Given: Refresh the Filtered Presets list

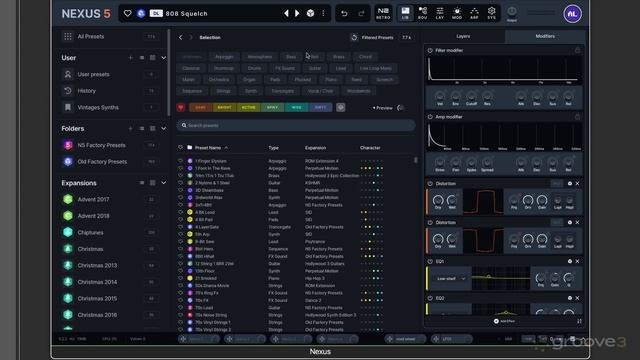Looking at the screenshot, I should pyautogui.click(x=354, y=38).
